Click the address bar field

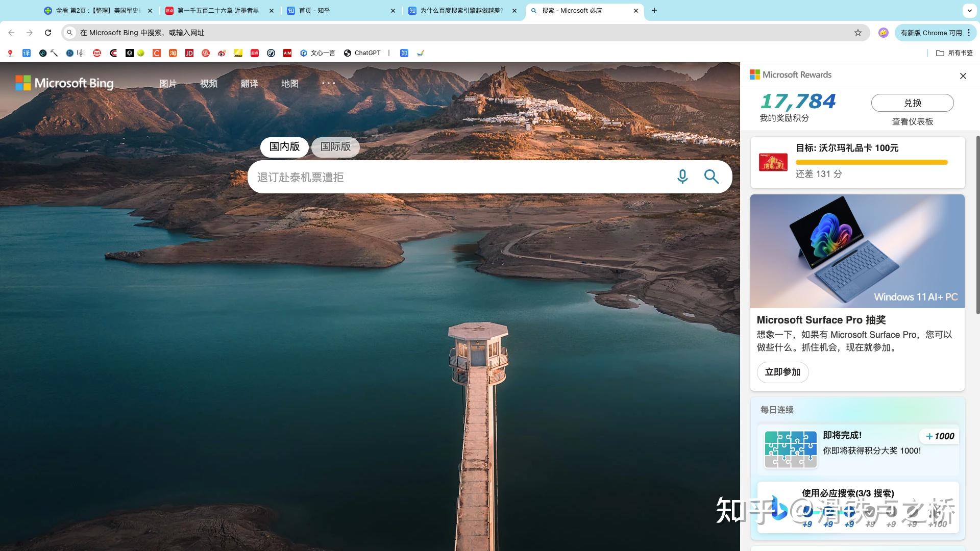click(x=464, y=33)
